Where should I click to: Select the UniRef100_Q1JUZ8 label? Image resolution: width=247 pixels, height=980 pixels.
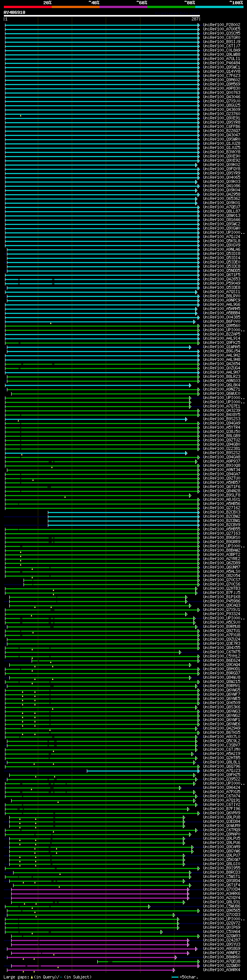click(222, 144)
